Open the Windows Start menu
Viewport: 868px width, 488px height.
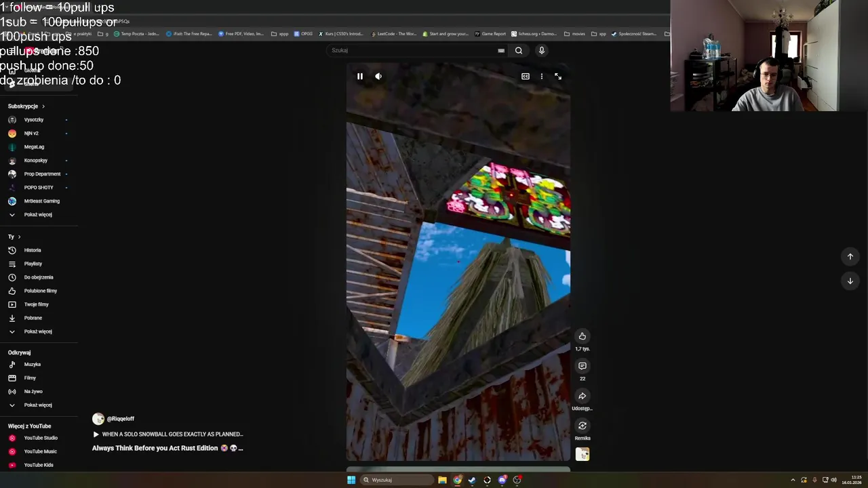pos(351,480)
